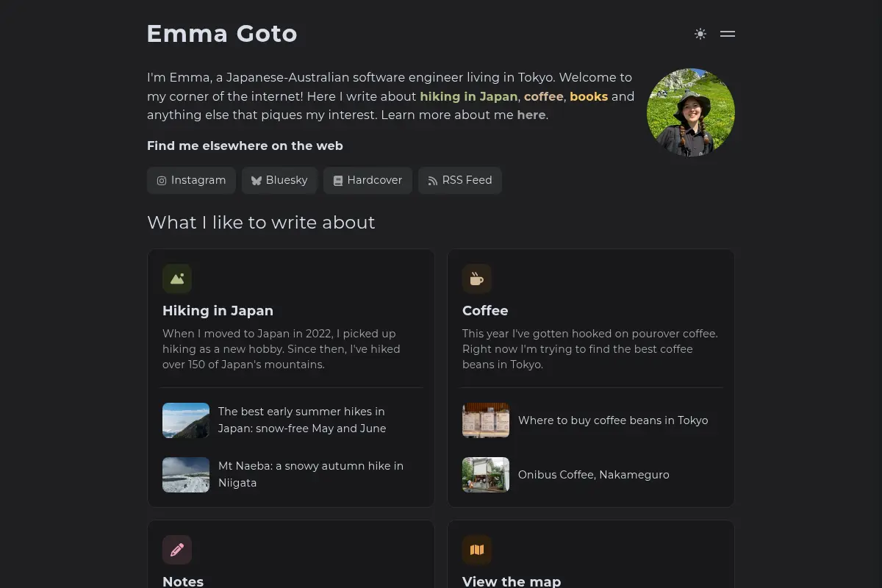Open the Hardcover profile button
Viewport: 882px width, 588px height.
(x=367, y=180)
